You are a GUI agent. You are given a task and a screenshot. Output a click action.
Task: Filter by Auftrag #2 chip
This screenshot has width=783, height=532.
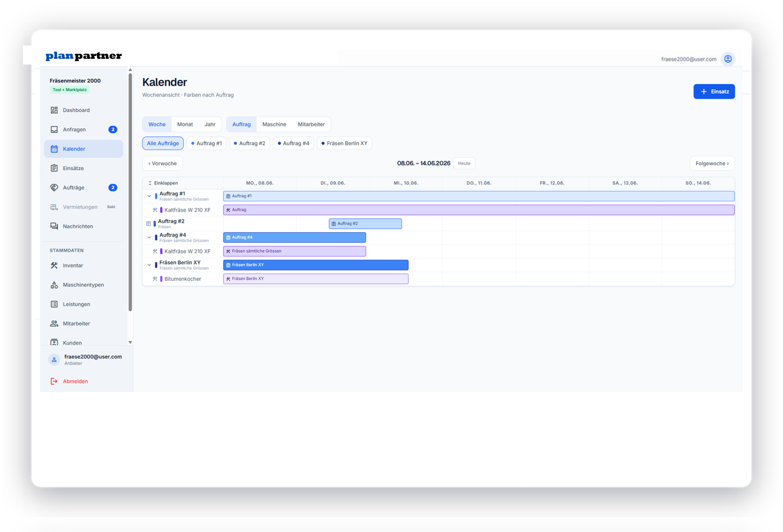[250, 143]
